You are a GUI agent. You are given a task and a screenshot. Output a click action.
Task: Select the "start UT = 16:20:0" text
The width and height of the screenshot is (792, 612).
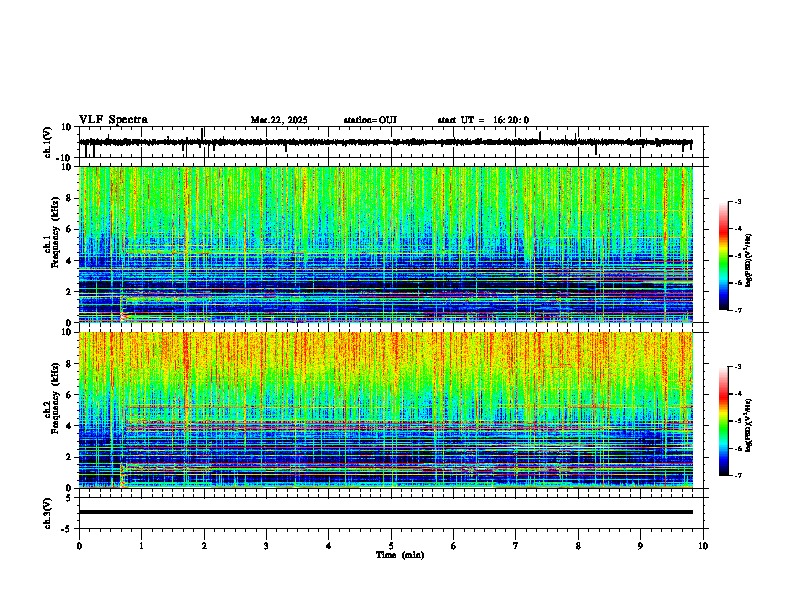click(483, 120)
